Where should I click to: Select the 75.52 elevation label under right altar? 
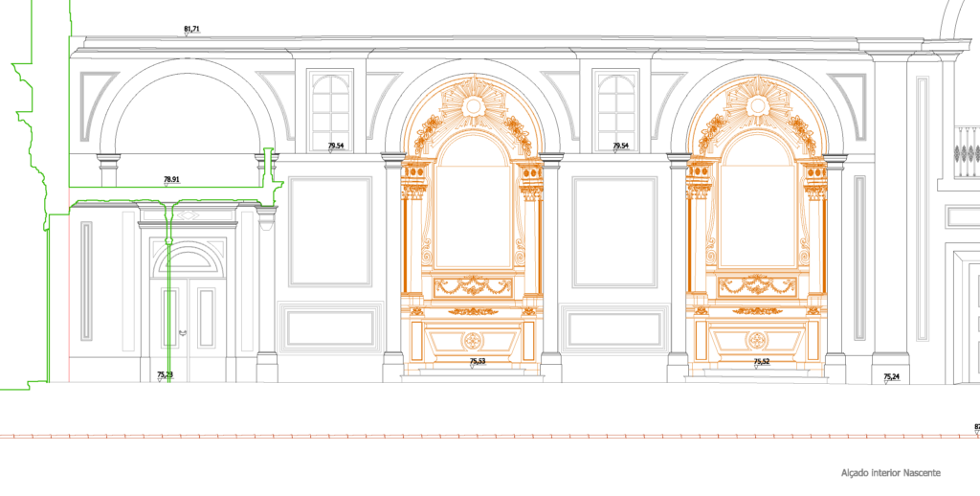(761, 362)
